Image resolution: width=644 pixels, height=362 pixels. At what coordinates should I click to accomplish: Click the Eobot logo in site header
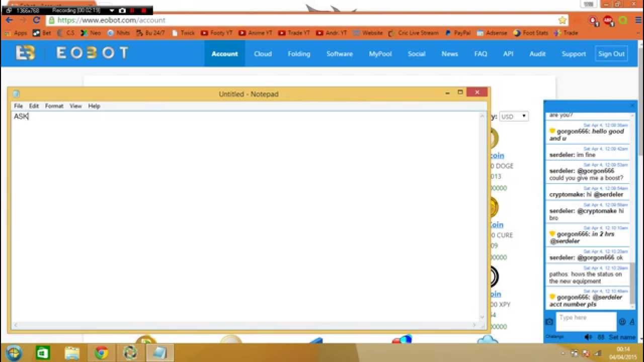pyautogui.click(x=71, y=53)
